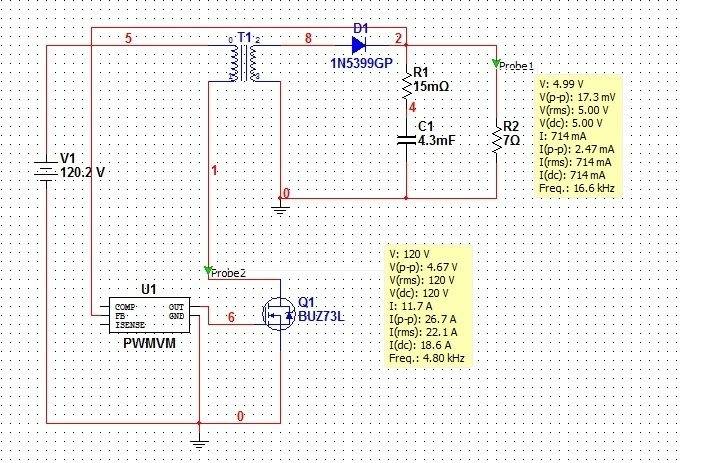Click Probe1 reading V: 4.99 V
Image resolution: width=720 pixels, height=463 pixels.
pyautogui.click(x=561, y=85)
